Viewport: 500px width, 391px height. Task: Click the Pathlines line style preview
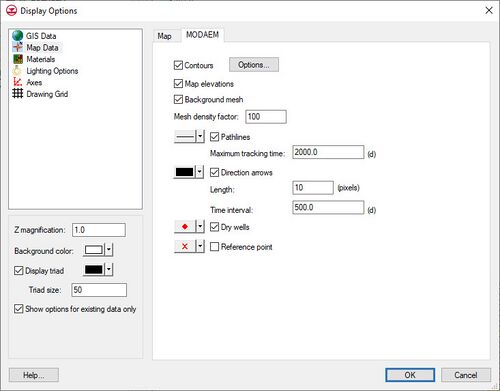(x=185, y=136)
